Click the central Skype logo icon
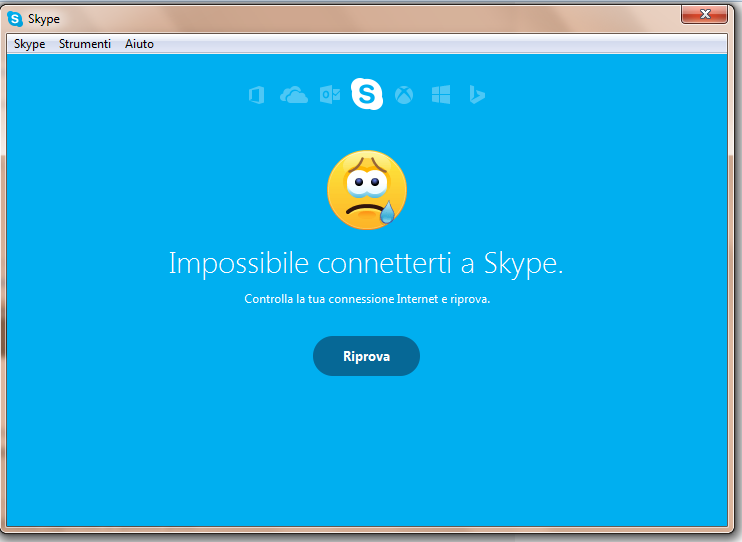 point(367,94)
